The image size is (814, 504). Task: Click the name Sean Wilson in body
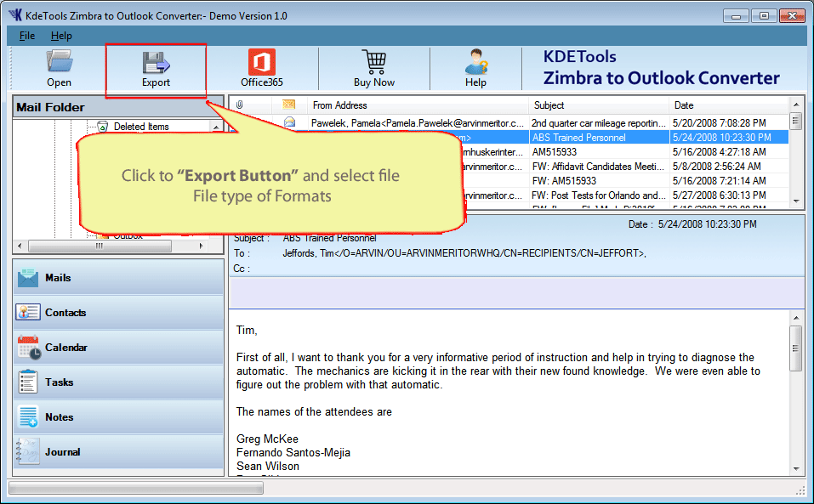pyautogui.click(x=267, y=466)
